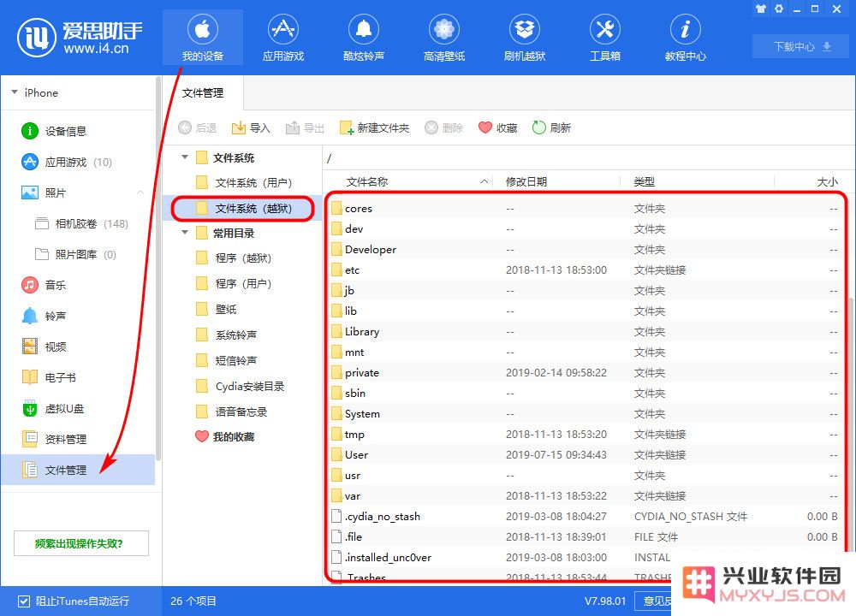Screen dimensions: 856x616
Task: Open 相机胶卷 (148) camera roll
Action: [x=78, y=223]
